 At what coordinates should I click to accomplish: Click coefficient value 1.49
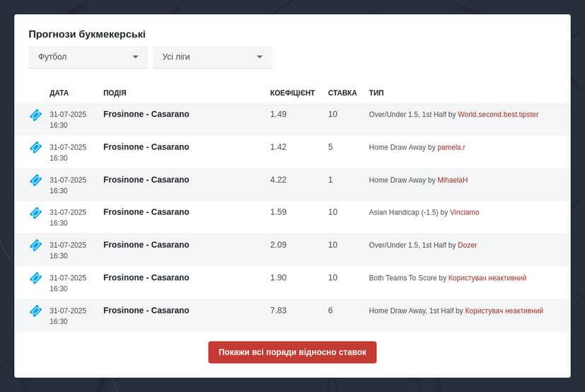[278, 114]
